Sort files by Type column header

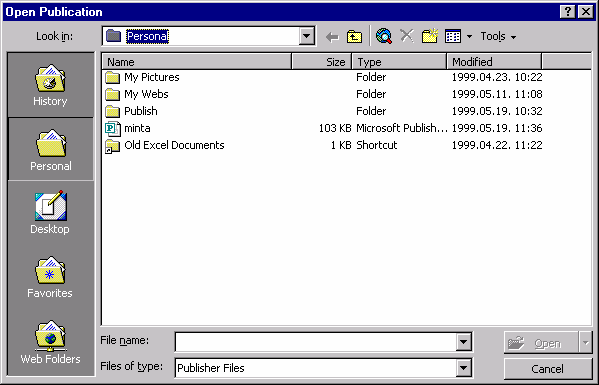pos(399,62)
